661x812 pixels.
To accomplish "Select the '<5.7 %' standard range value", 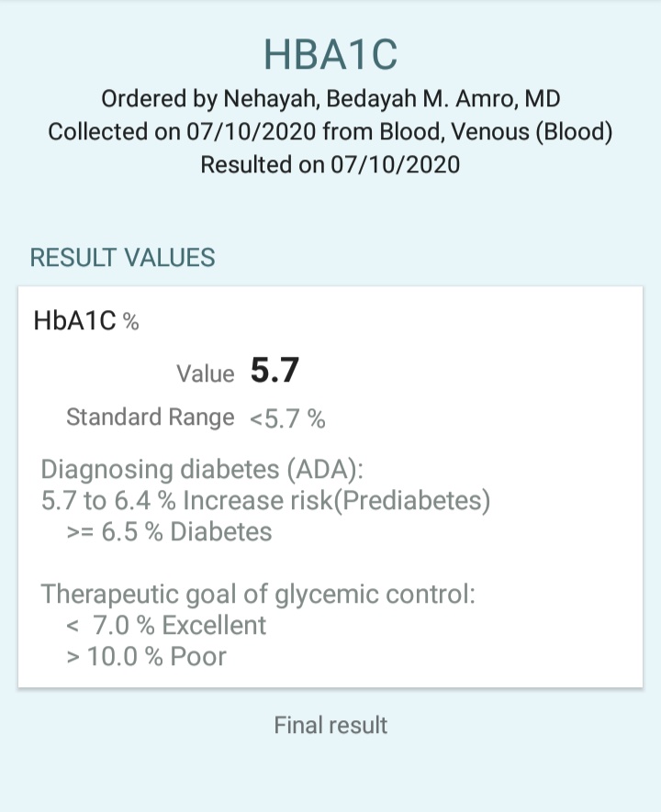I will pos(287,419).
